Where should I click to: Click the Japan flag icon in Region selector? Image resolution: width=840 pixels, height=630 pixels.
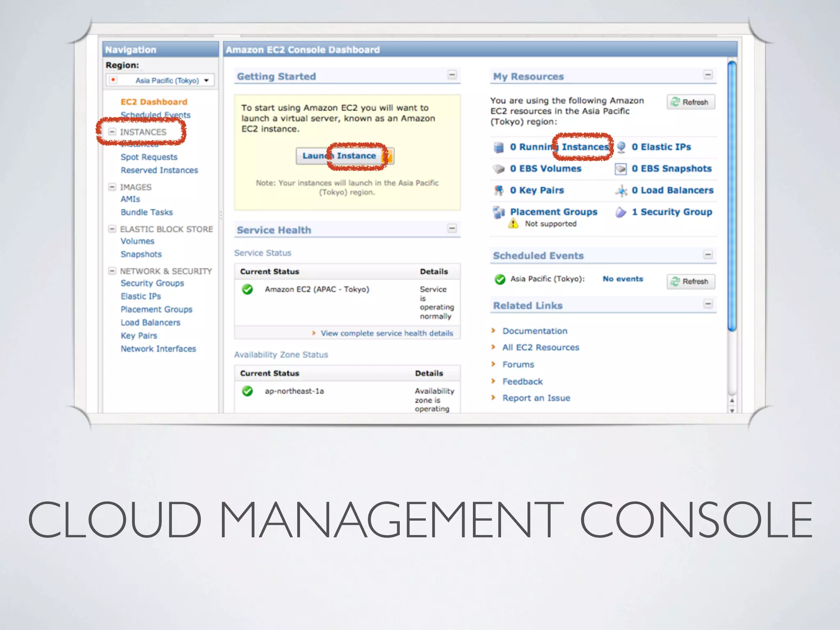pyautogui.click(x=113, y=80)
